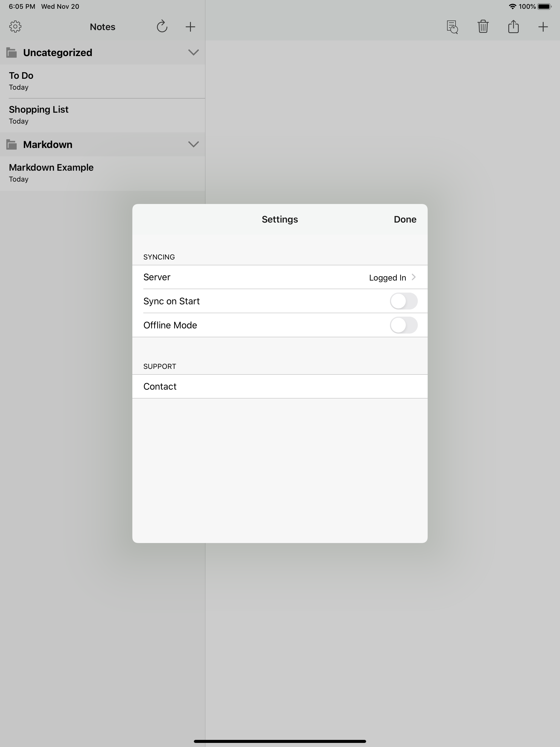The height and width of the screenshot is (747, 560).
Task: Select the Contact support row
Action: tap(280, 386)
